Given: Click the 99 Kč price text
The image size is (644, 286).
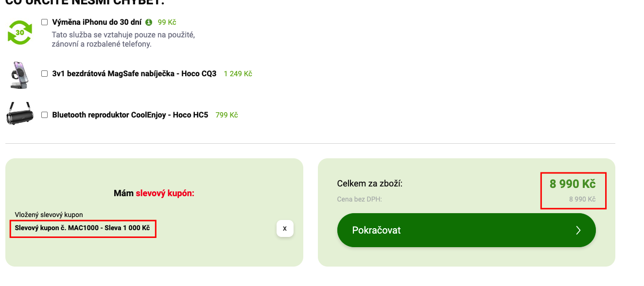Looking at the screenshot, I should coord(167,22).
